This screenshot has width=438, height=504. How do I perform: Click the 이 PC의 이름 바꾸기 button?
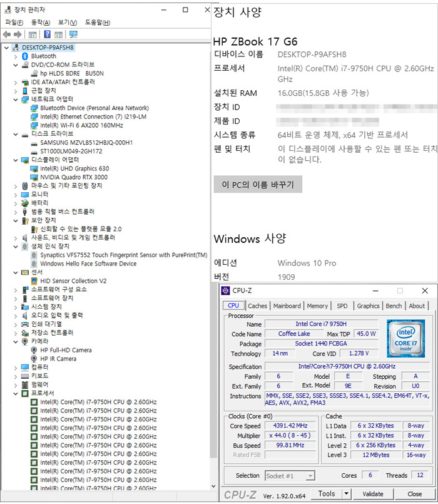point(258,185)
